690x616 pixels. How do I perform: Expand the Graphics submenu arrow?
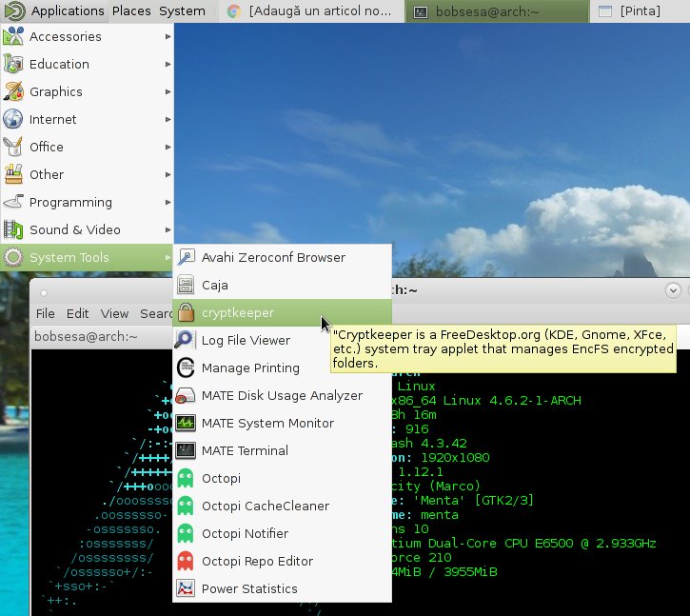[x=168, y=91]
